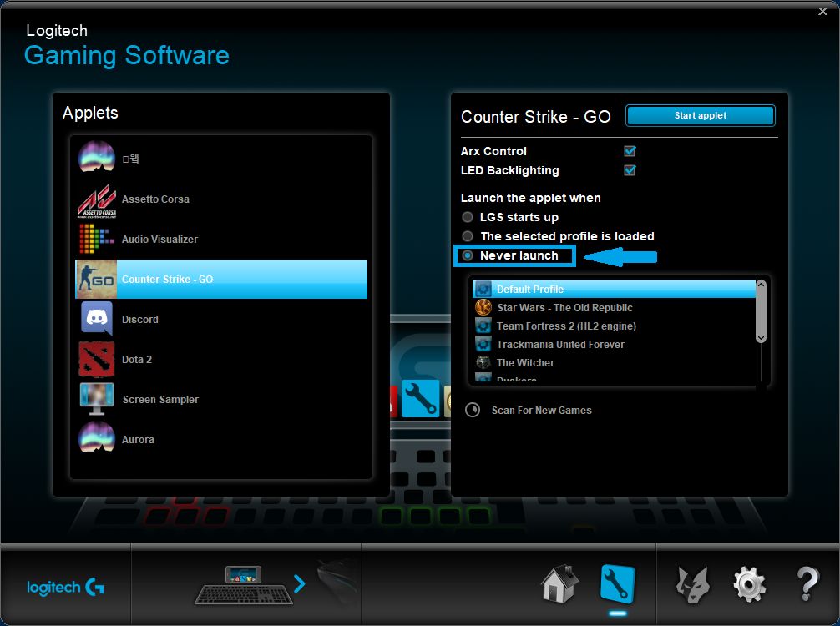Click the profile list scroll down arrow
840x626 pixels.
coord(761,338)
